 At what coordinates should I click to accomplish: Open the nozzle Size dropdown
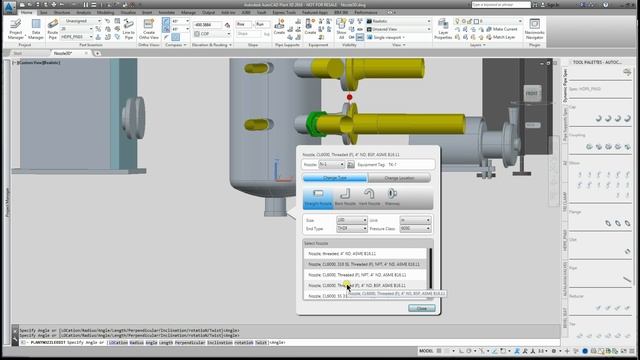point(351,220)
